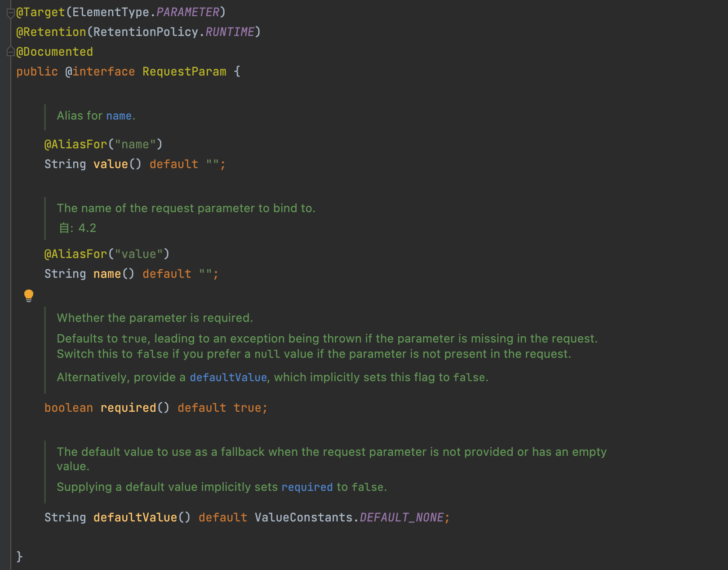Place the cursor on the value() method name
Viewport: 728px width, 570px height.
(x=111, y=164)
